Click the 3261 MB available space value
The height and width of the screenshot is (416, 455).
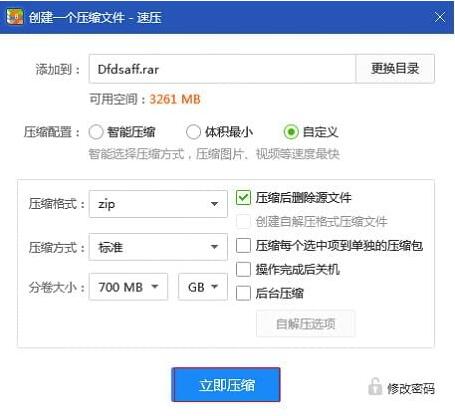175,99
